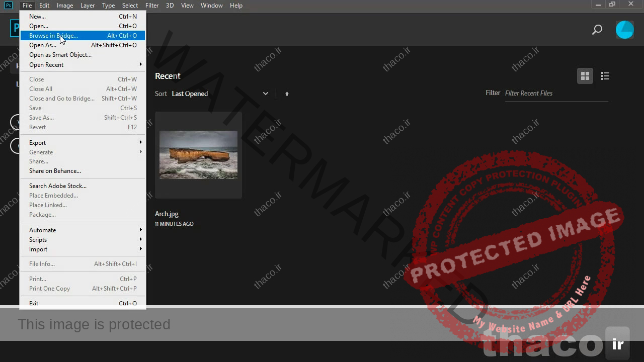This screenshot has height=362, width=644.
Task: Click the Filter Recent Files field
Action: pyautogui.click(x=556, y=94)
